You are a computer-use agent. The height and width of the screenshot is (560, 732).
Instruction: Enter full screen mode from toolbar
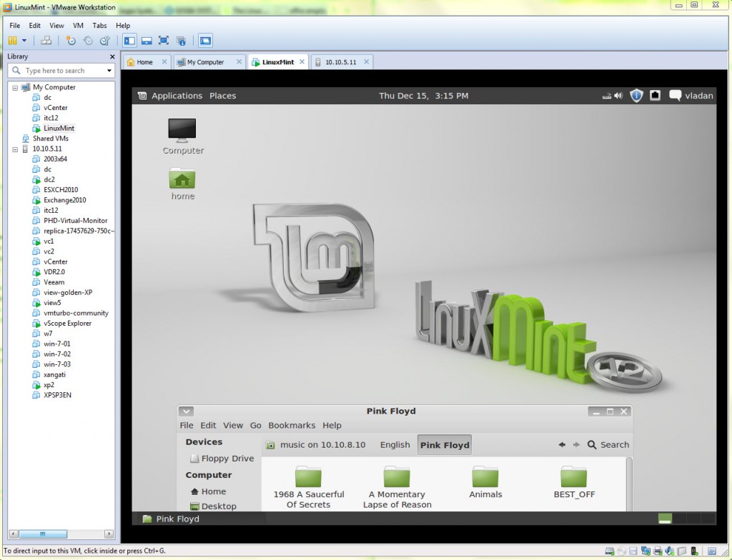[x=164, y=41]
